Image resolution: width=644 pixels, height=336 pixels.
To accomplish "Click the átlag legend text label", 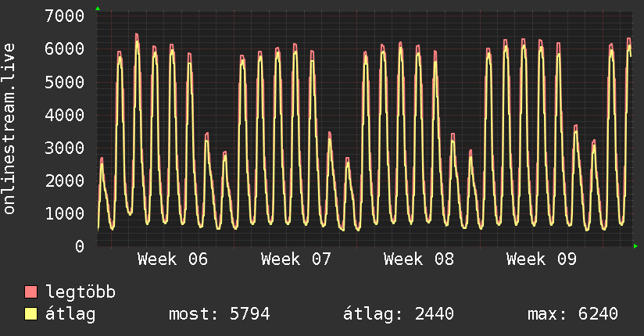I will tap(71, 314).
